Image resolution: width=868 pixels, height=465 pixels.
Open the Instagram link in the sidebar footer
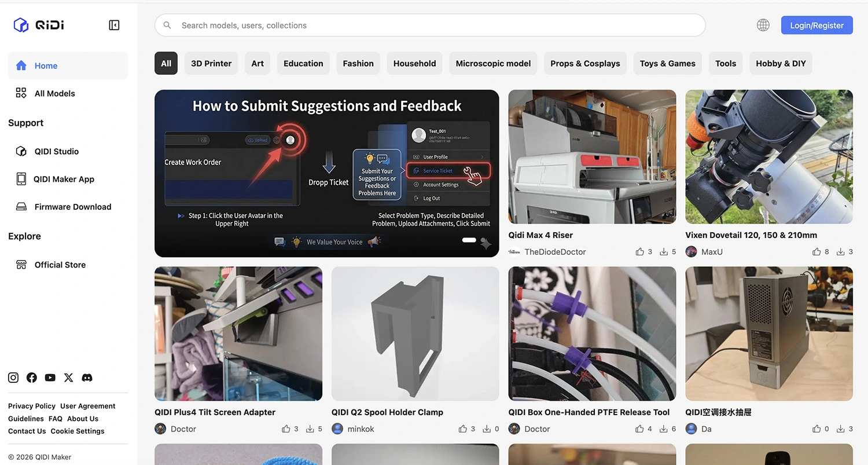click(x=13, y=378)
